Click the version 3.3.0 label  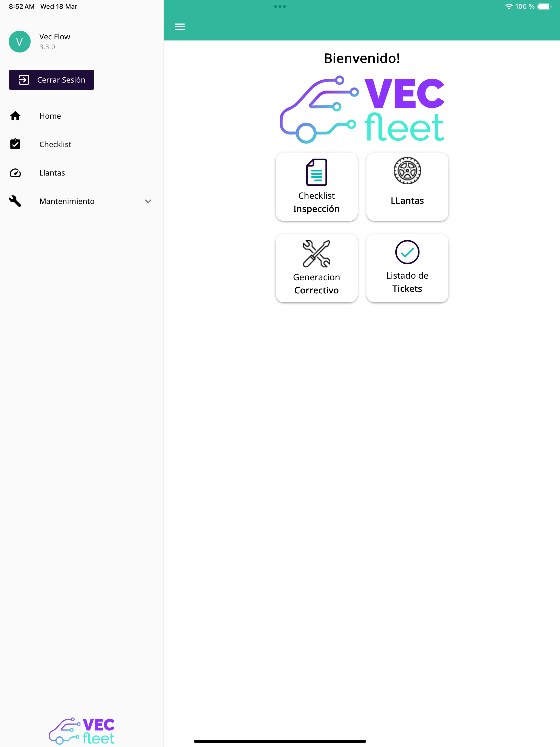(47, 47)
